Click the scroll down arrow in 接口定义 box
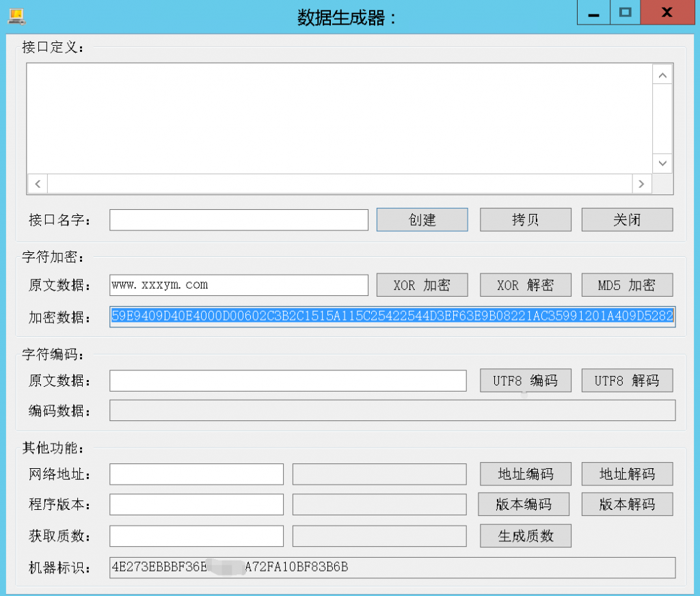Image resolution: width=700 pixels, height=596 pixels. [x=662, y=163]
